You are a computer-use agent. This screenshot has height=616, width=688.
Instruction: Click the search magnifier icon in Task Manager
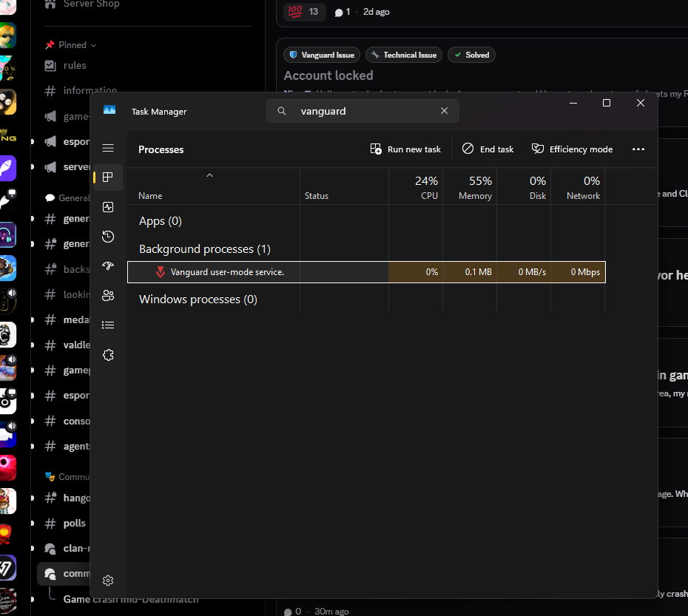click(282, 111)
